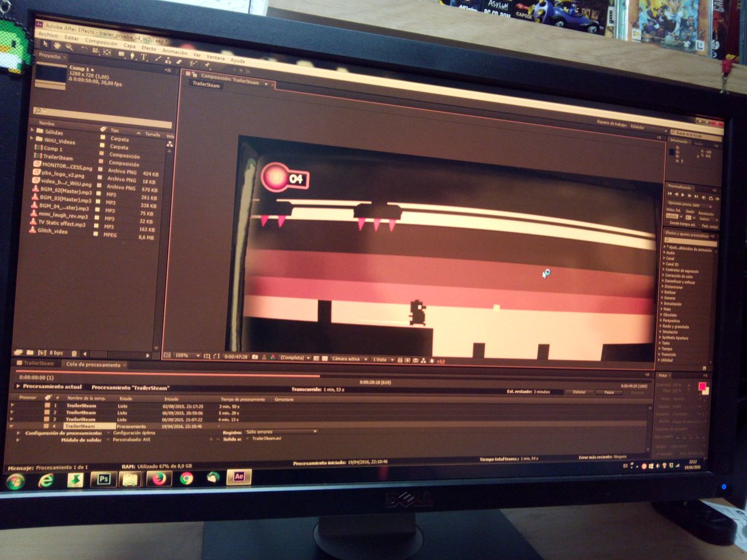The height and width of the screenshot is (560, 747).
Task: Click first-frame button in Previsualización panel
Action: [670, 194]
